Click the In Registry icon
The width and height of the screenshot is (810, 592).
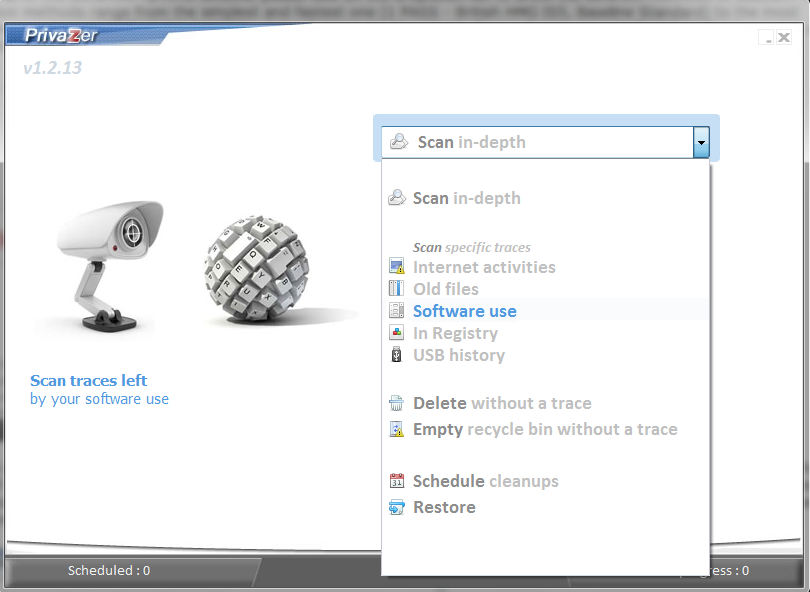396,333
